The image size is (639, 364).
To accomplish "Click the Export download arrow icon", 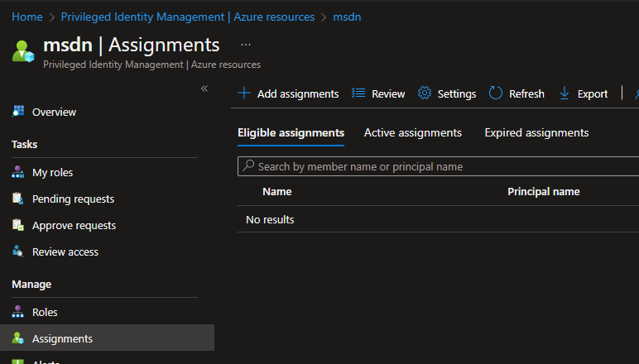I will tap(565, 93).
